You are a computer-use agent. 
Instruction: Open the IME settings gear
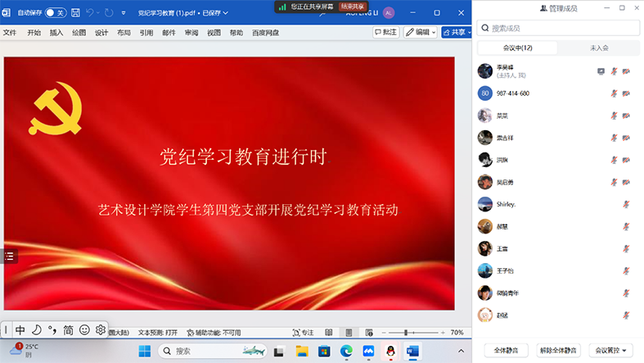coord(100,329)
